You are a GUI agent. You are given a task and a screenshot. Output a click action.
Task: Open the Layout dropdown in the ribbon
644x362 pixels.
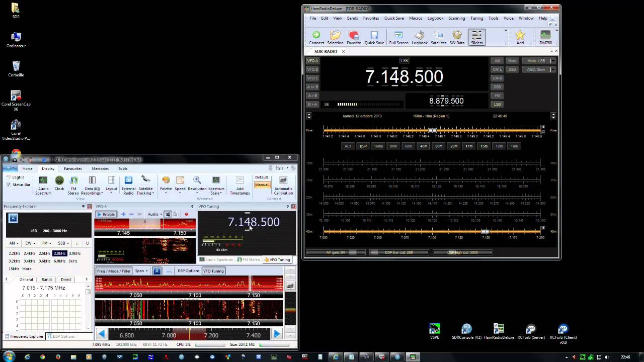coord(111,186)
